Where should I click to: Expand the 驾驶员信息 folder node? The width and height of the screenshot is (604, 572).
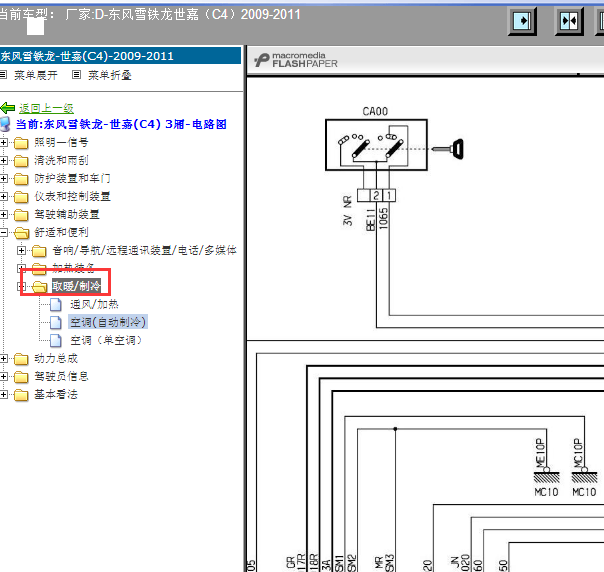point(3,376)
